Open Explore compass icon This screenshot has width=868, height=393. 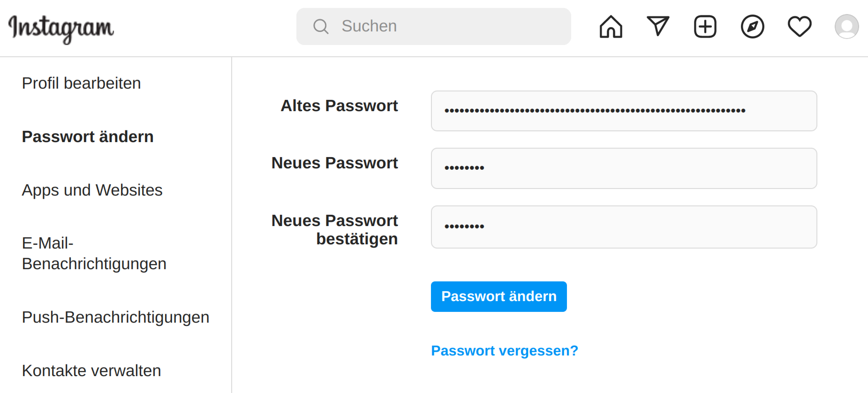752,27
